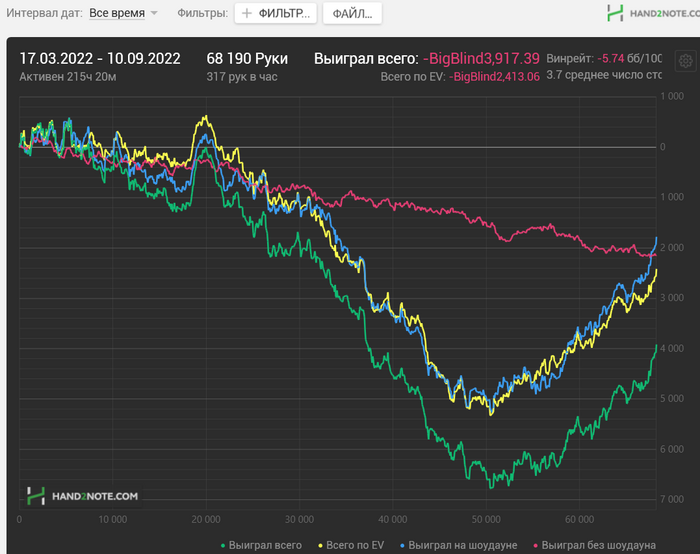700x554 pixels.
Task: Click the 'Фильтры:' label
Action: 203,13
